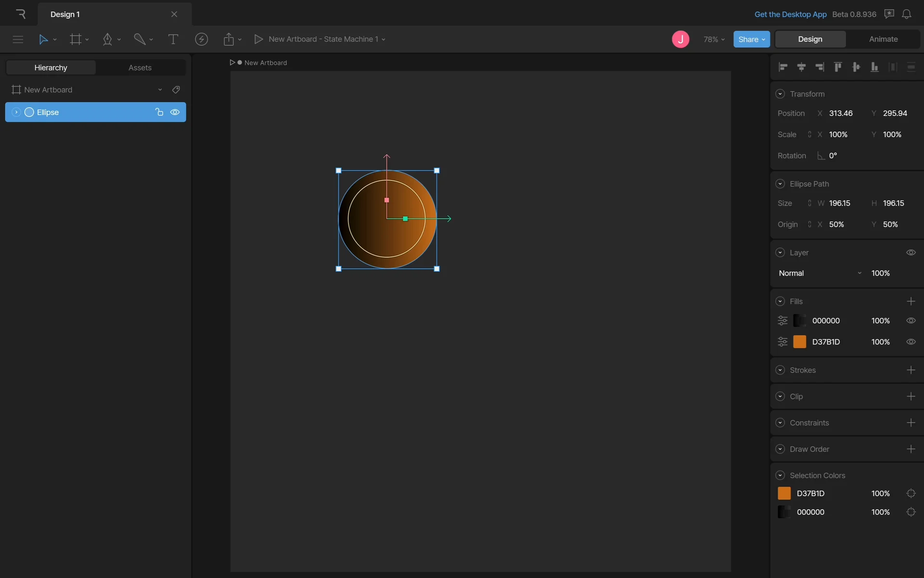This screenshot has width=924, height=578.
Task: Switch to the Assets tab
Action: [x=140, y=67]
